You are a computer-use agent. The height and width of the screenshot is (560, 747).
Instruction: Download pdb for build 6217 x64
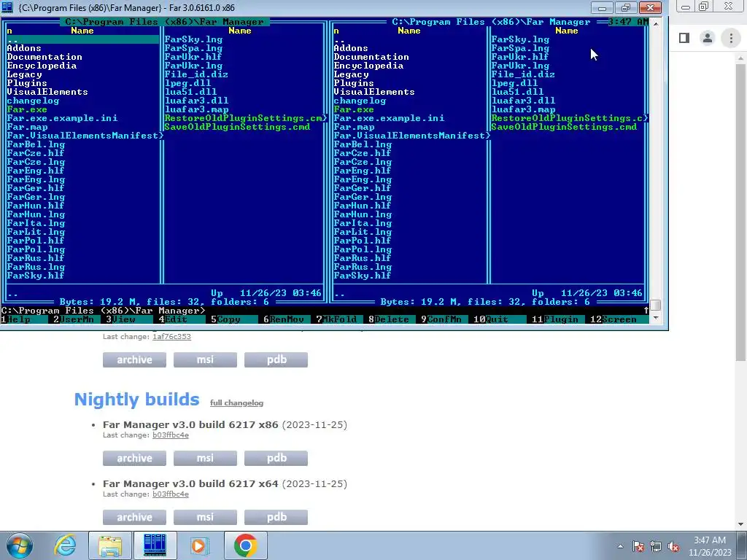point(276,517)
